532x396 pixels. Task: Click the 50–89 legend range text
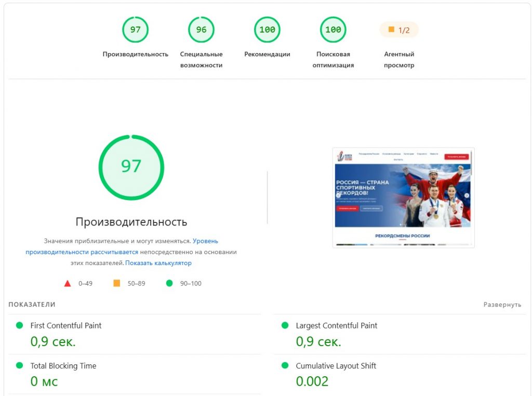(x=136, y=283)
